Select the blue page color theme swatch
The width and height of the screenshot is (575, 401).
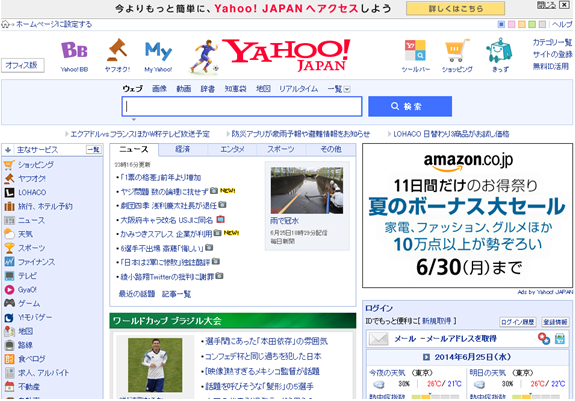501,25
